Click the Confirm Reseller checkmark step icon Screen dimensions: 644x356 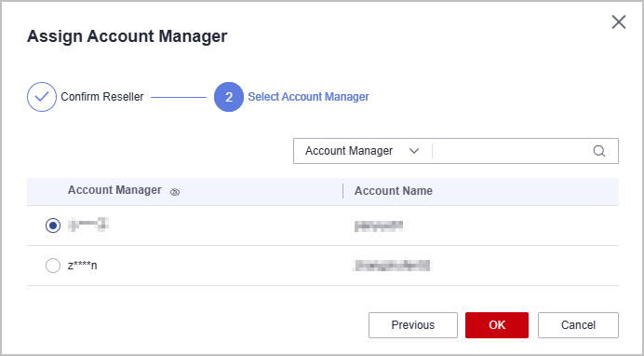pyautogui.click(x=42, y=97)
